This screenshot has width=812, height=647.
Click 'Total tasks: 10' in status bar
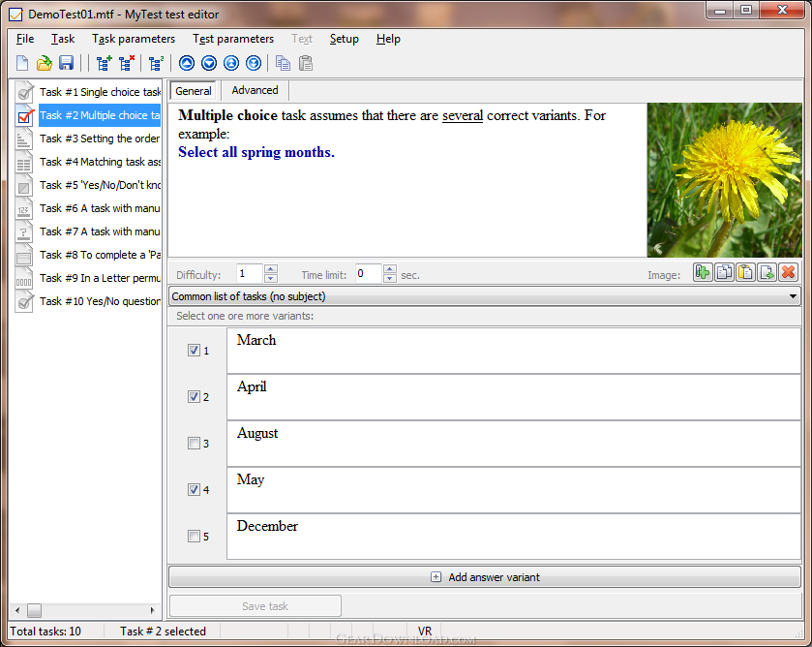[x=45, y=632]
